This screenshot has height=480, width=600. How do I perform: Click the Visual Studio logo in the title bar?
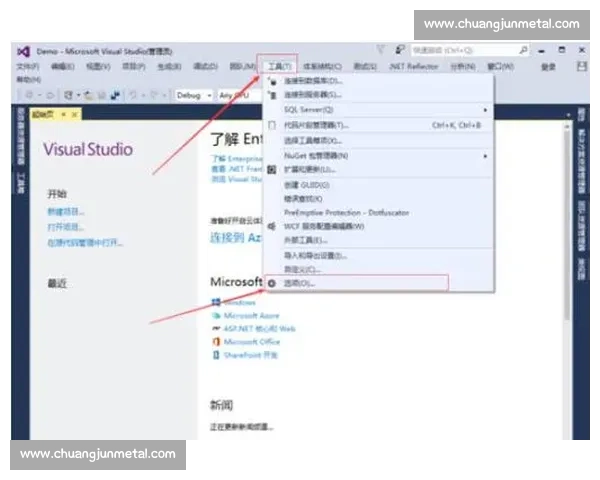click(x=24, y=51)
